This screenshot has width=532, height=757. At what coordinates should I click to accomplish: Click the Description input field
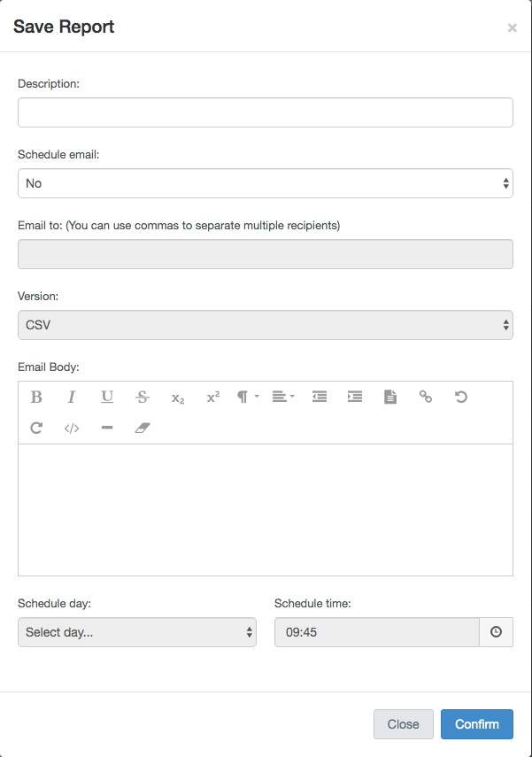click(266, 112)
